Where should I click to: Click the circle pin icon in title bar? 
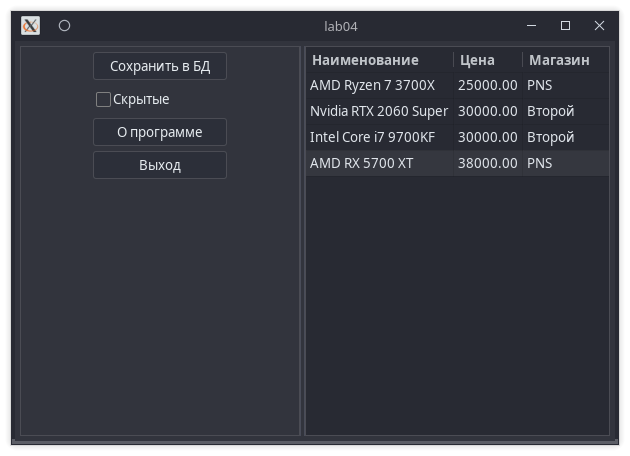64,26
